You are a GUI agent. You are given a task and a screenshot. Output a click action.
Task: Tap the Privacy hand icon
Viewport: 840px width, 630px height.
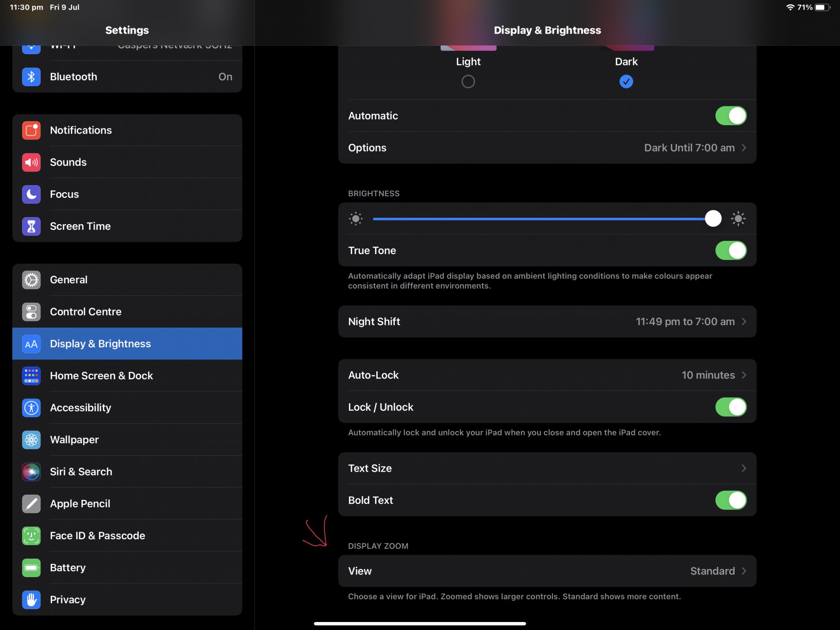(x=31, y=599)
